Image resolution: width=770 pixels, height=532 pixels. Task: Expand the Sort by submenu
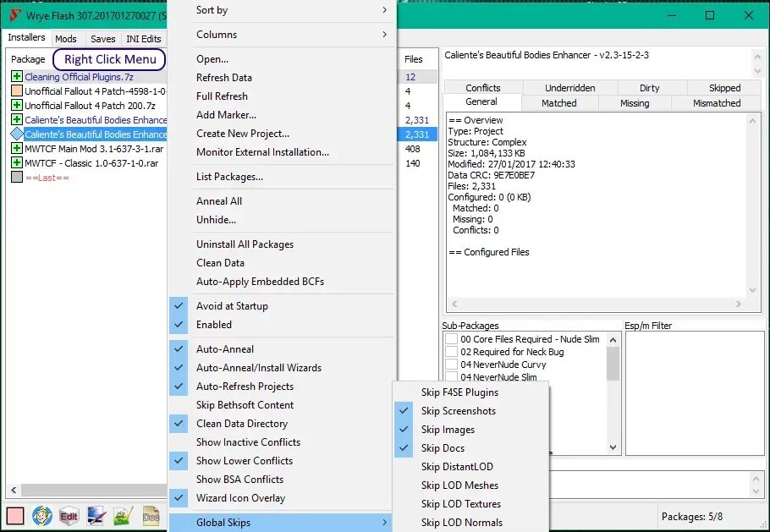tap(282, 10)
